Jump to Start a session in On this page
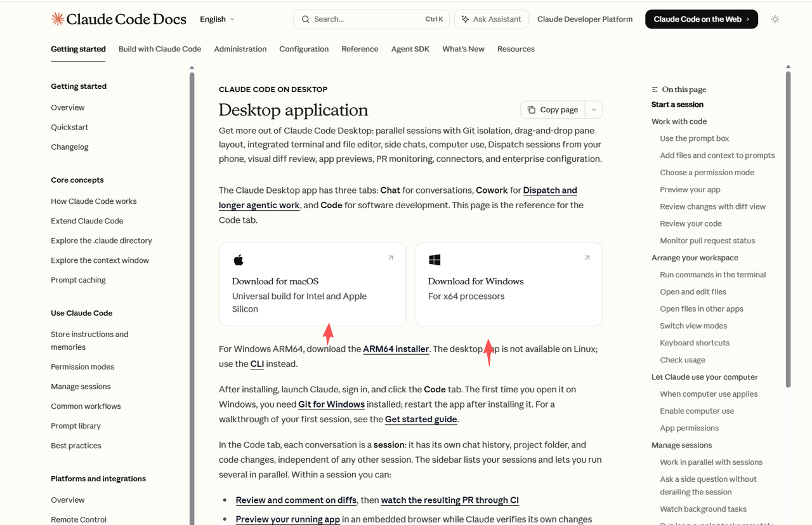 (677, 104)
